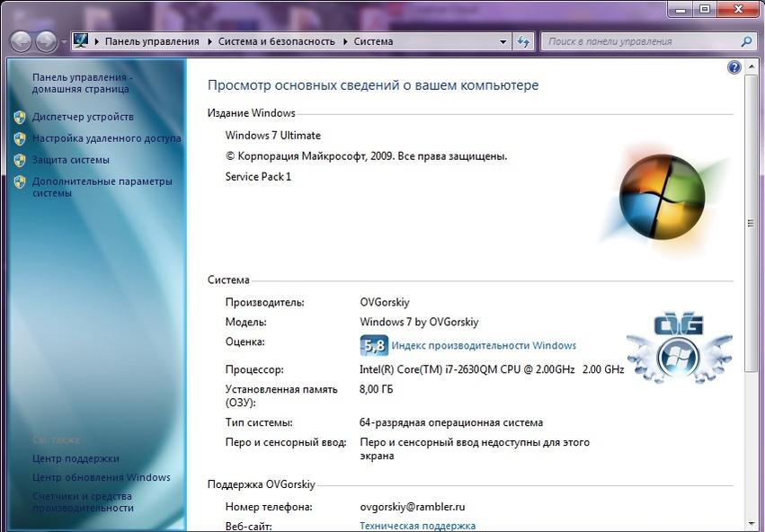Expand arrow before Система и безопасность breadcrumb
Image resolution: width=765 pixels, height=532 pixels.
click(209, 42)
